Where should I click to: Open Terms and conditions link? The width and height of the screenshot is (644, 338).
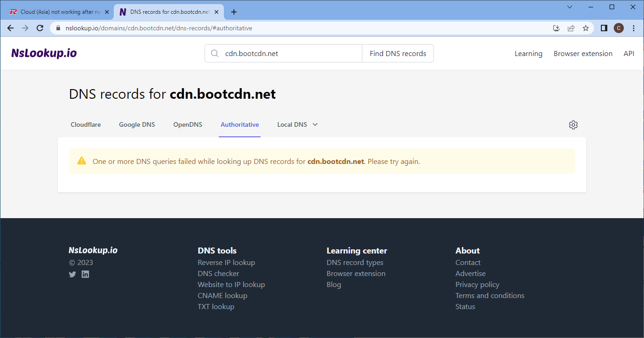[x=490, y=296]
